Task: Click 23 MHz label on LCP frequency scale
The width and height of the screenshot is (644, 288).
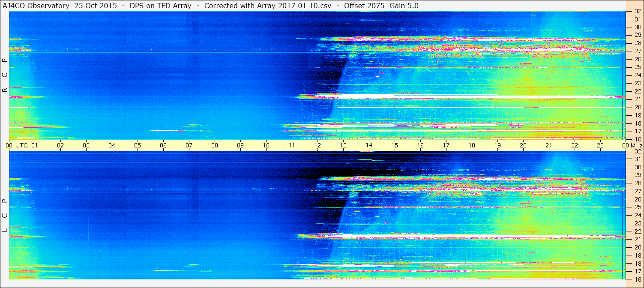Action: click(637, 223)
